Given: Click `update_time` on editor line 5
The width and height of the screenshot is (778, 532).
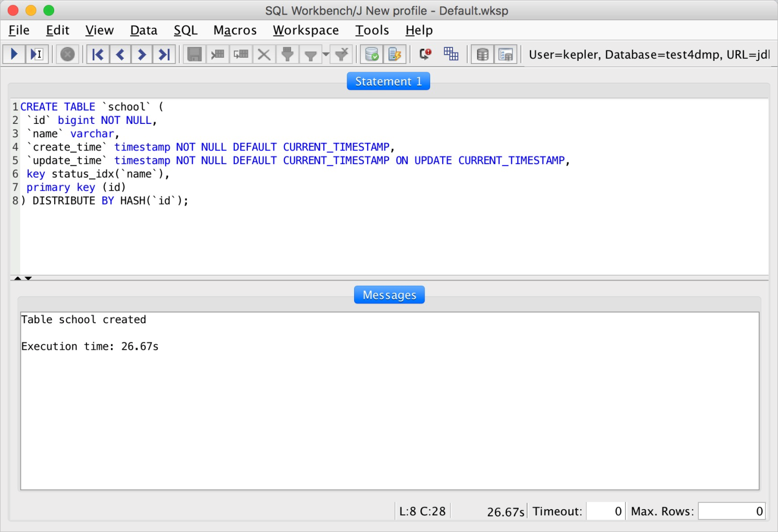Looking at the screenshot, I should pyautogui.click(x=67, y=161).
